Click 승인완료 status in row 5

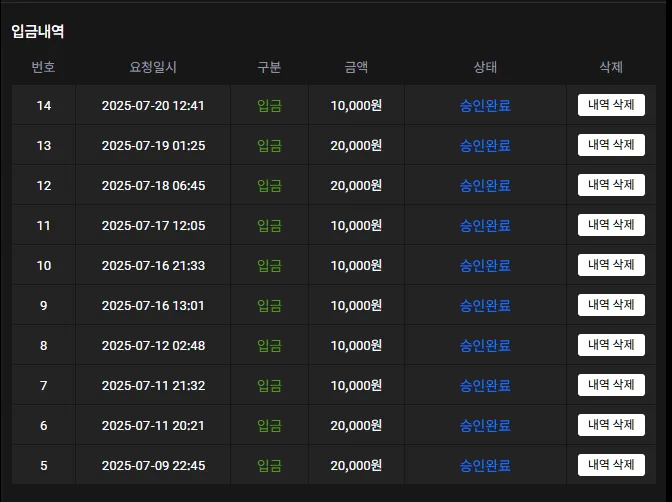[485, 466]
